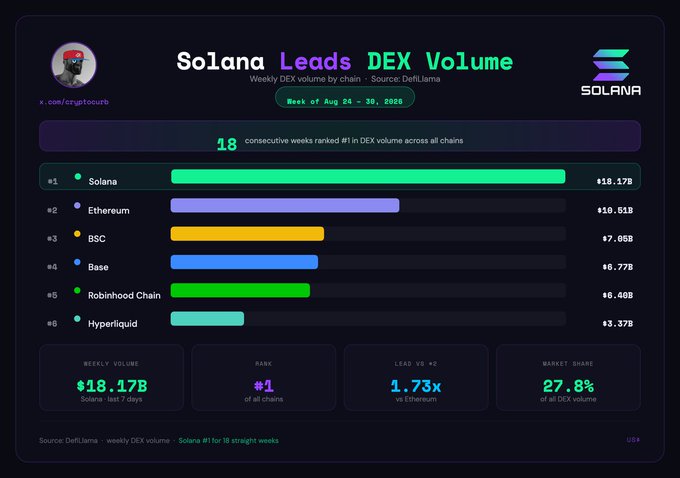The image size is (680, 478).
Task: Select the Robinhood Chain label
Action: click(x=124, y=295)
